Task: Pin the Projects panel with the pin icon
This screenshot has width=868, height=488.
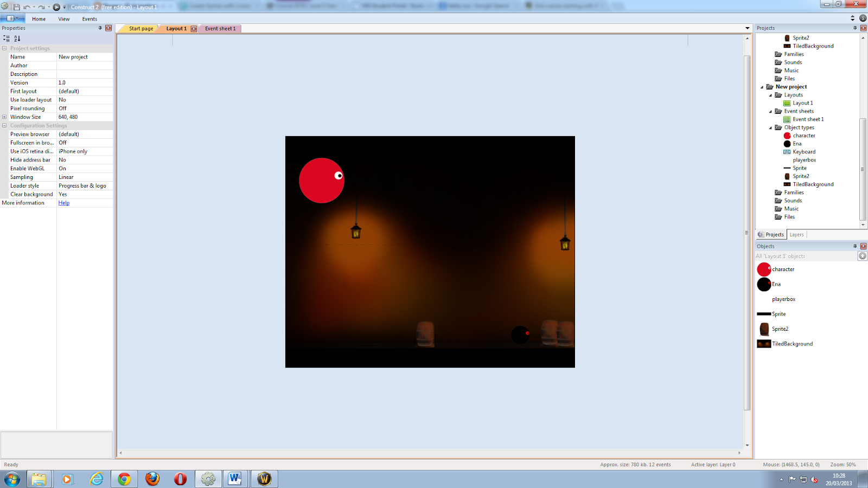Action: 856,28
